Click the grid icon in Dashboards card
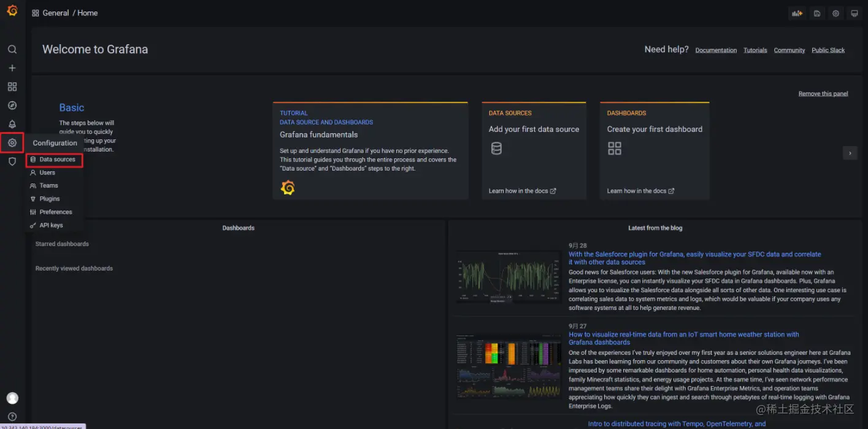The image size is (868, 429). coord(614,148)
